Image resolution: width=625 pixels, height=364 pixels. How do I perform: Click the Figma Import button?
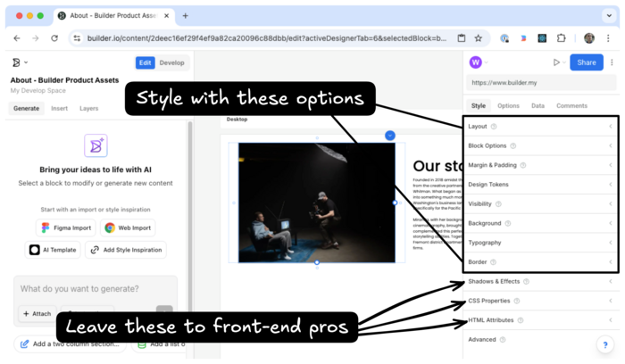[x=66, y=227]
